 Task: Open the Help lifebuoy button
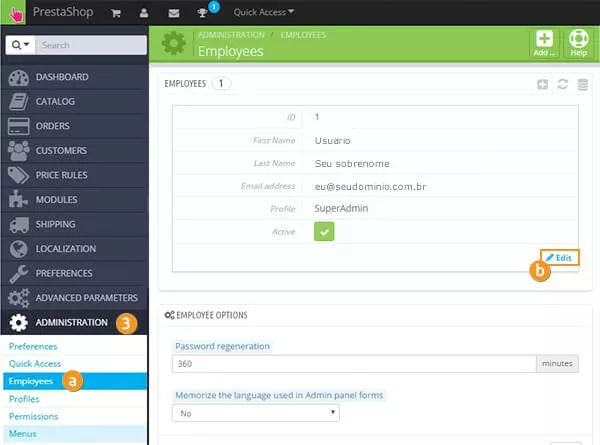579,44
